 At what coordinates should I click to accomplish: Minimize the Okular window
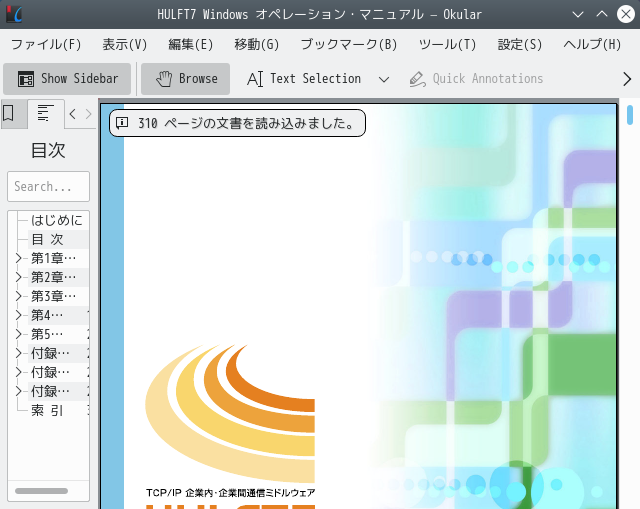point(578,14)
